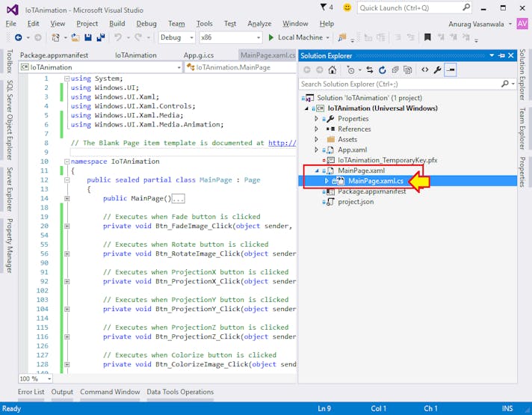Viewport: 532px width, 415px height.
Task: Click Pending Changes Filter clock icon
Action: point(351,70)
